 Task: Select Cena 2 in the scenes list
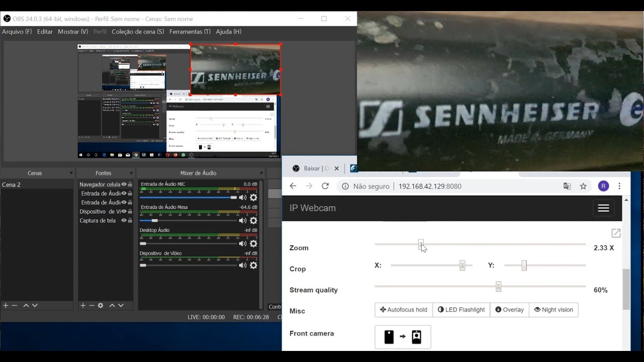coord(37,185)
